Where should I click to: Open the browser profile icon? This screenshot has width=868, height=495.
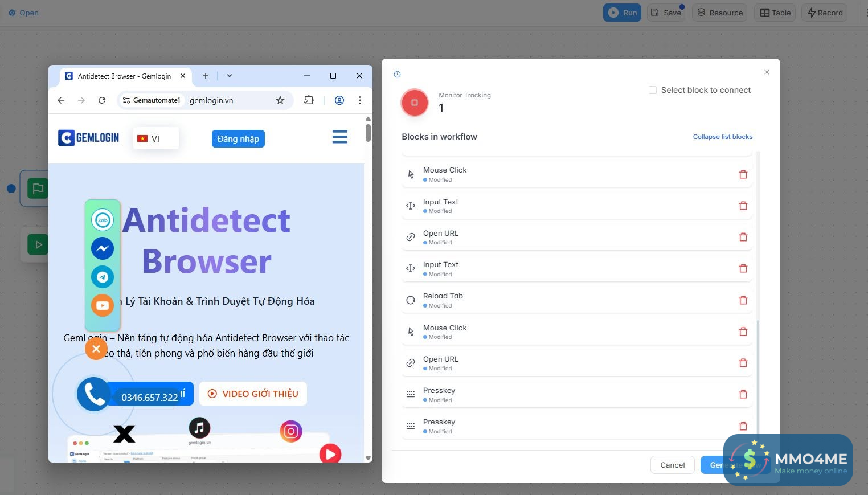point(339,100)
